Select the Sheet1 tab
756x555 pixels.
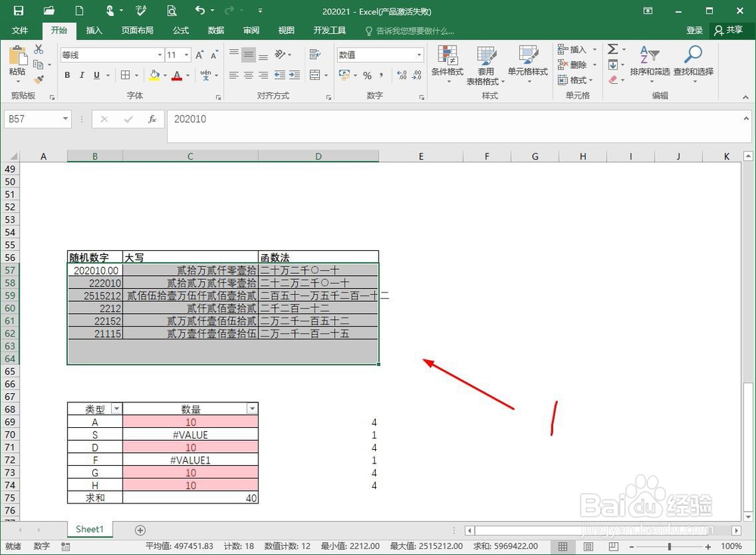click(x=90, y=529)
